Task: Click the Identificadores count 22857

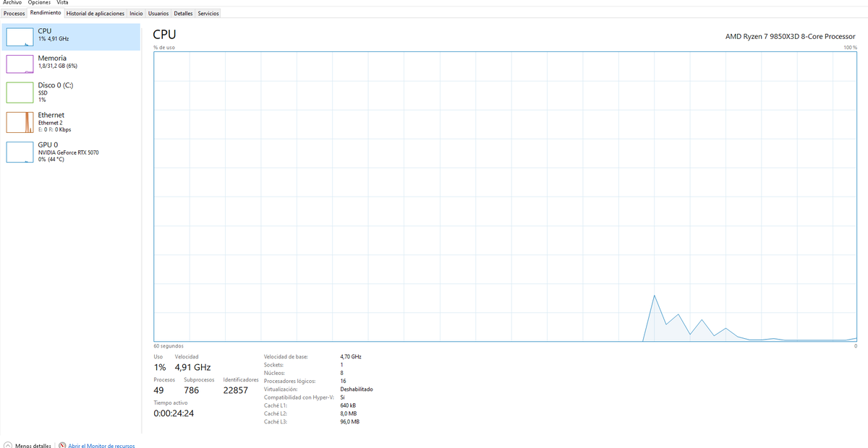Action: (x=236, y=390)
